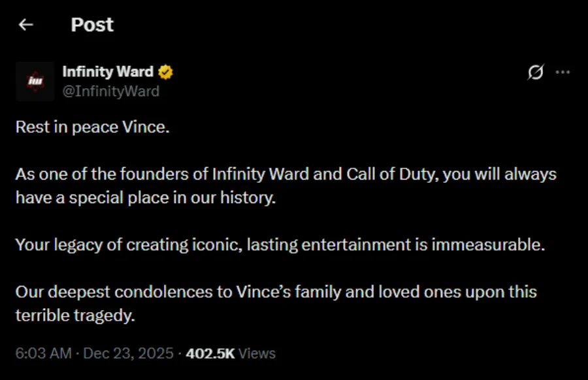Open the three-dot More options menu
This screenshot has width=588, height=380.
click(x=563, y=72)
